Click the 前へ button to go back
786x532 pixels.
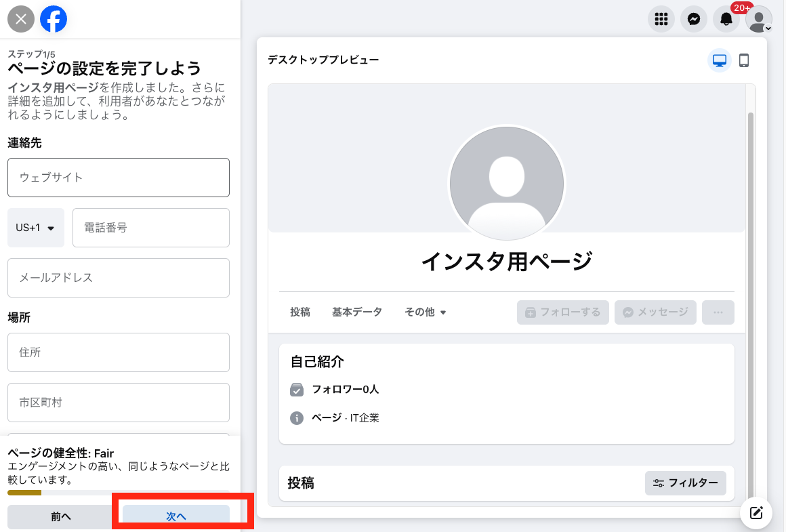60,516
